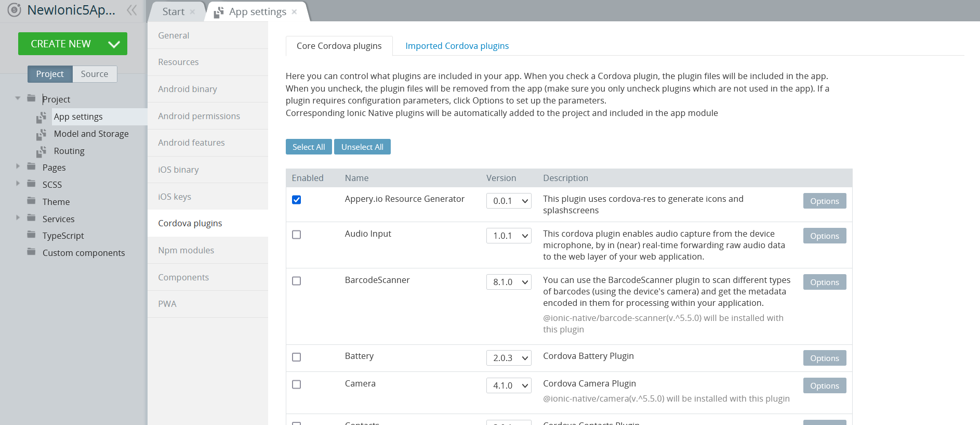Switch to Imported Cordova plugins tab
This screenshot has height=425, width=980.
[x=457, y=46]
